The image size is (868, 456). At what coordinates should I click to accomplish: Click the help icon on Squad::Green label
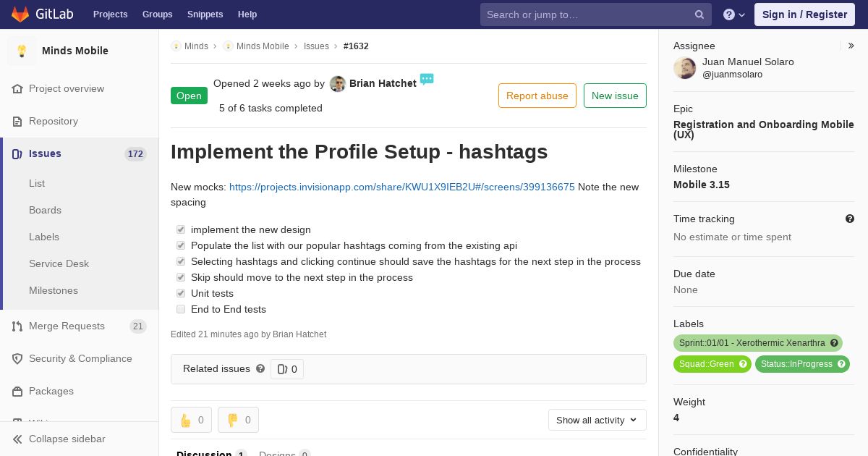743,364
